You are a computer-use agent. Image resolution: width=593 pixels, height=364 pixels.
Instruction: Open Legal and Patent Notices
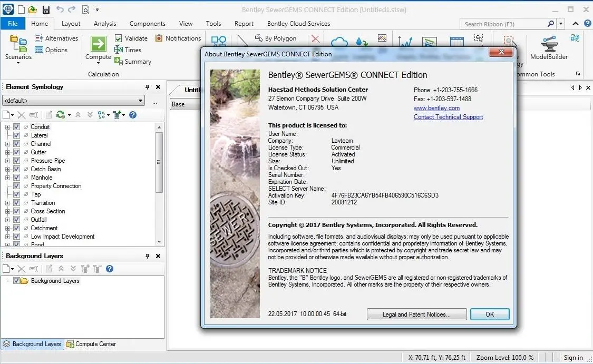pyautogui.click(x=416, y=314)
